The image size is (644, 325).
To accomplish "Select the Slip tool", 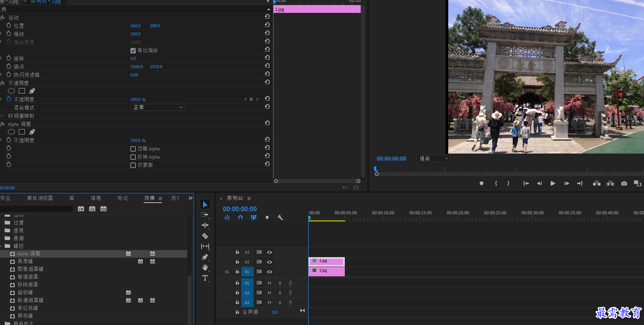I will pyautogui.click(x=205, y=246).
